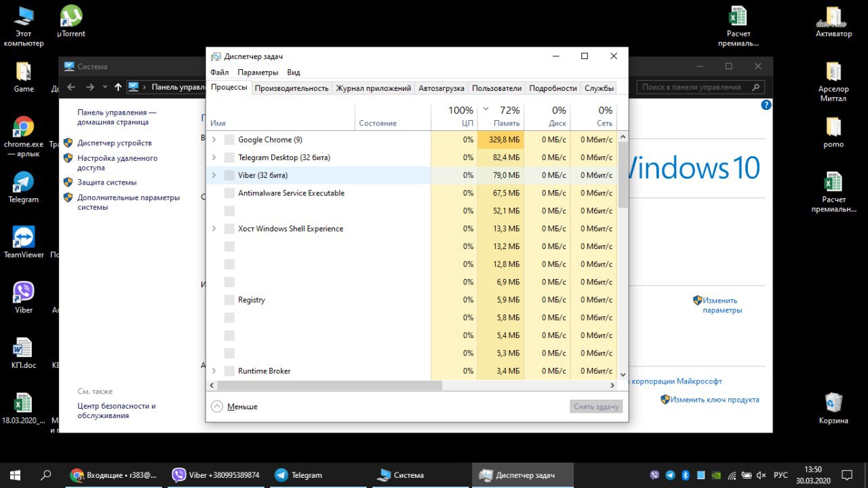Viewport: 868px width, 488px height.
Task: Sort processes by ЦП column
Action: coord(454,116)
